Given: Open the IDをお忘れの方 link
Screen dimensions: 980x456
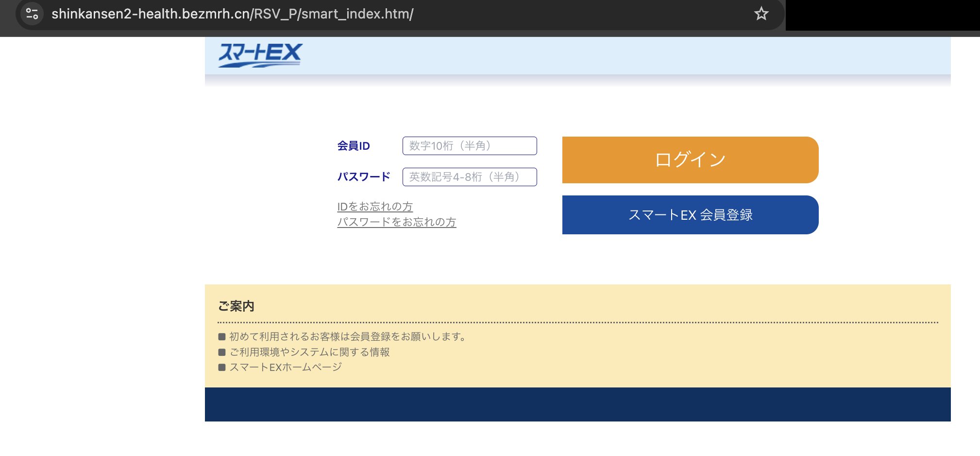Looking at the screenshot, I should point(375,207).
